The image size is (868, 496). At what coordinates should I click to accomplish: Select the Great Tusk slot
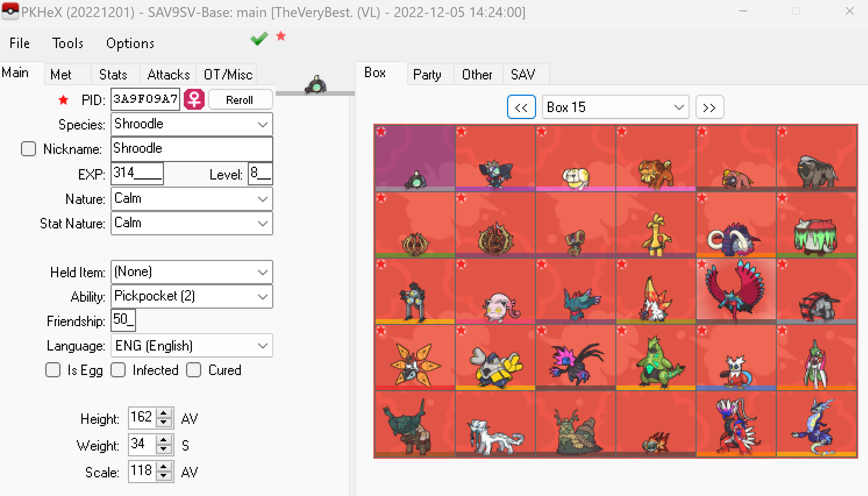(x=736, y=225)
